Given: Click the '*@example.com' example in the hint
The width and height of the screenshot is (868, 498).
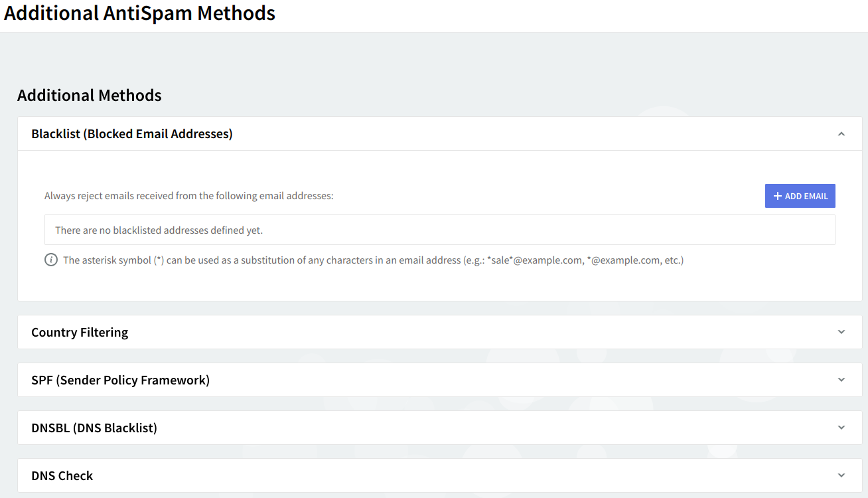Looking at the screenshot, I should 623,260.
